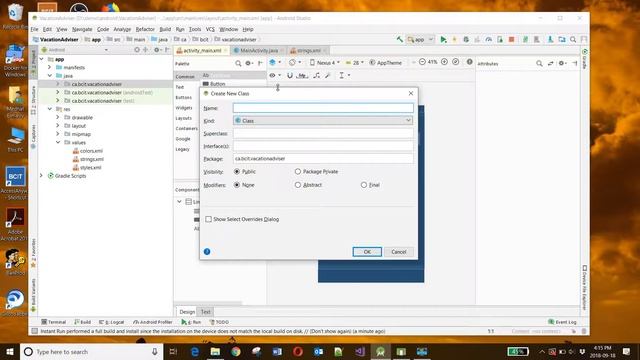Zoom in the layout design preview
This screenshot has width=640, height=360.
pyautogui.click(x=444, y=62)
